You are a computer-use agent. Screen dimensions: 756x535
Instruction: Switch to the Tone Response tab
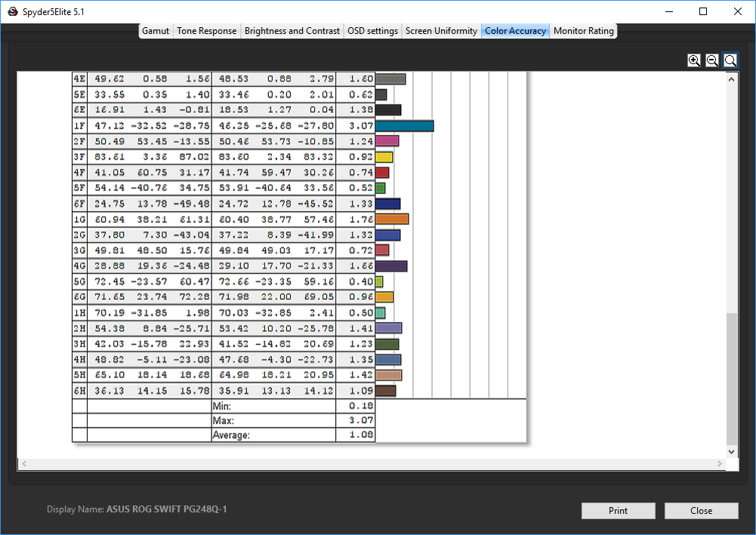tap(207, 31)
